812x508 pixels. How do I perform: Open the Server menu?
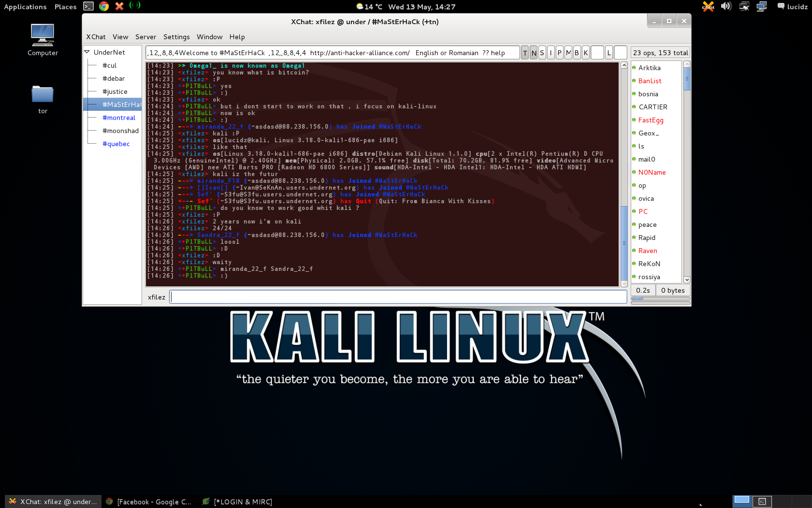[145, 37]
